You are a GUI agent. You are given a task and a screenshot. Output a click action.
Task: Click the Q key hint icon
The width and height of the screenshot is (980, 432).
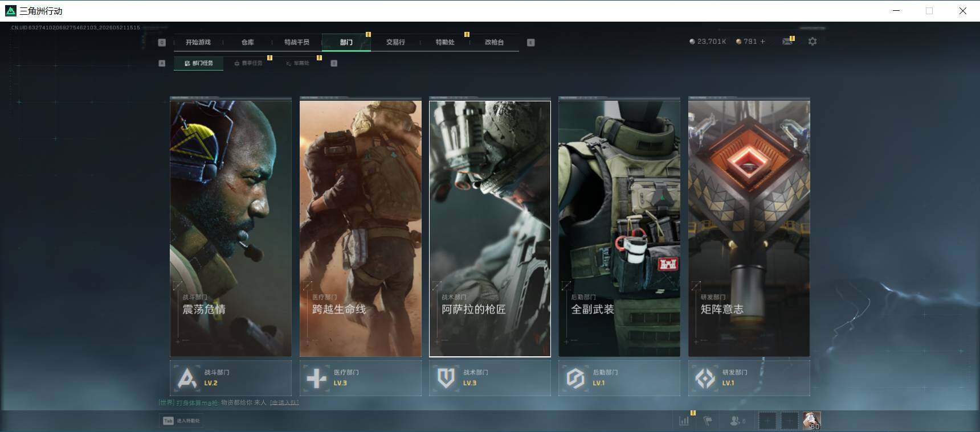162,42
